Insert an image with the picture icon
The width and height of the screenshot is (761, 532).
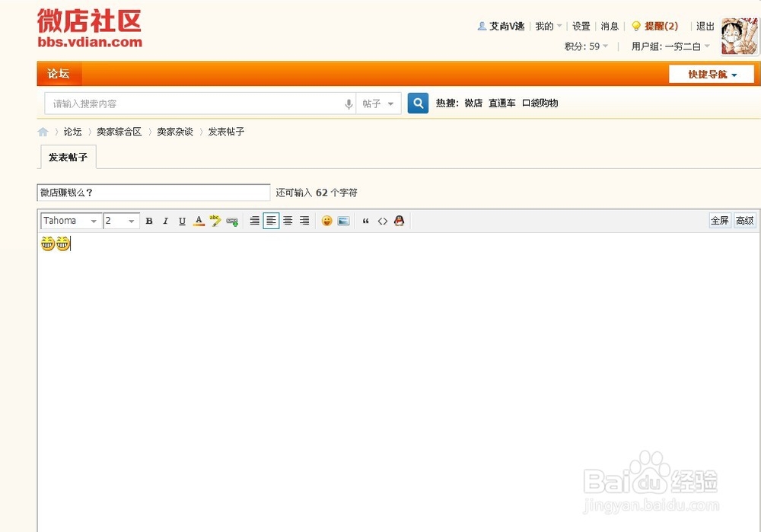344,221
